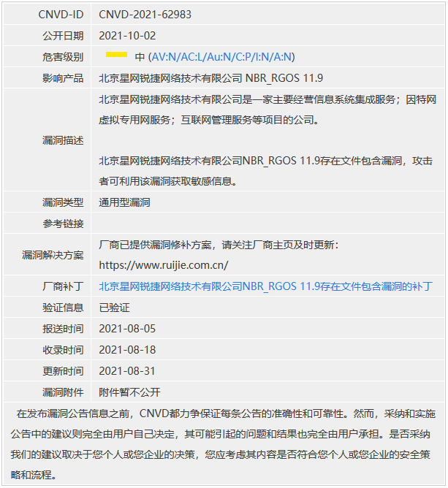Click the 更新时间 label
Viewport: 448px width, 488px height.
coord(63,371)
